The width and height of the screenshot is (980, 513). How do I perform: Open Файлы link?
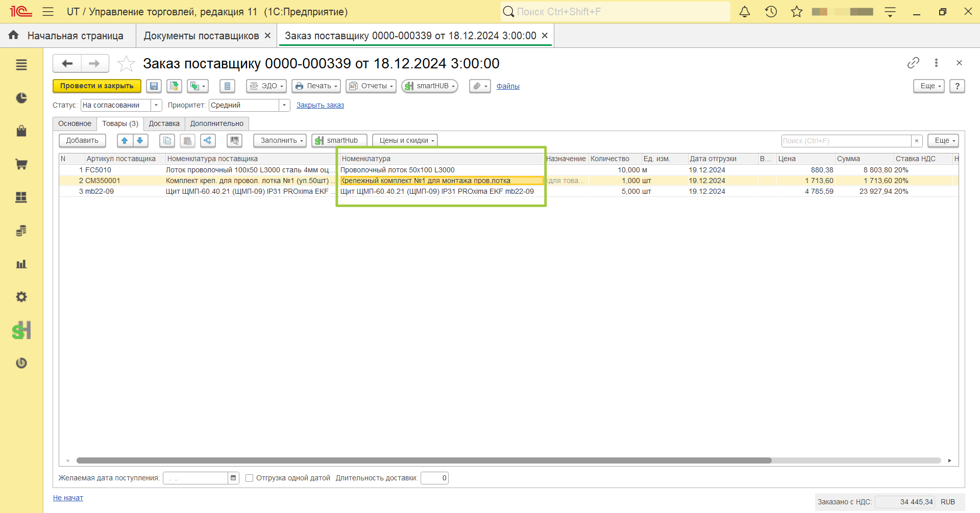pos(508,86)
